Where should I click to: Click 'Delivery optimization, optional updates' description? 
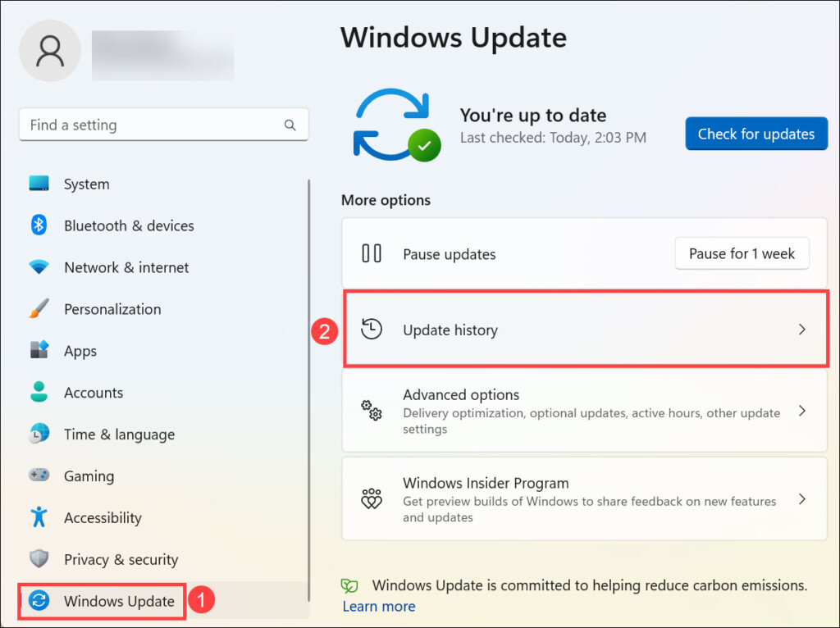[591, 421]
